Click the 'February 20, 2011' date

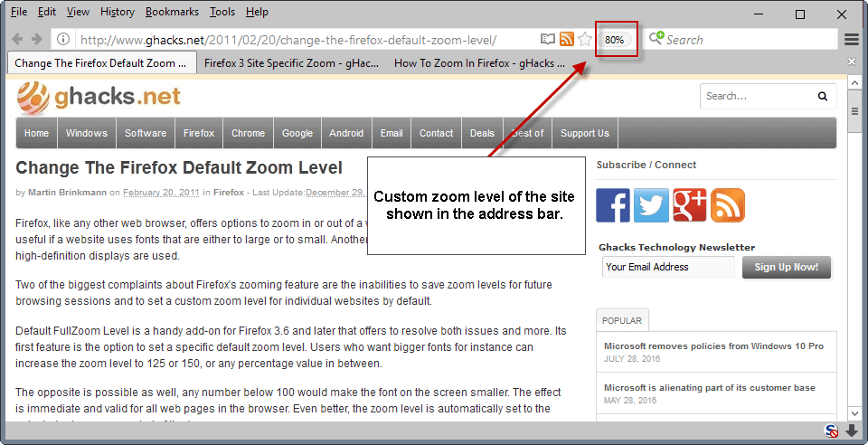pyautogui.click(x=161, y=193)
